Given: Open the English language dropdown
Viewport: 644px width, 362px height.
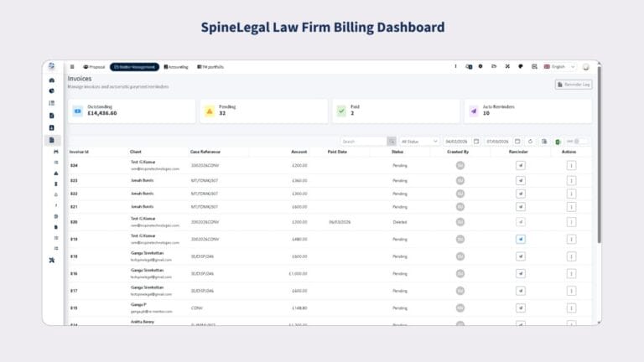Looking at the screenshot, I should click(x=559, y=67).
